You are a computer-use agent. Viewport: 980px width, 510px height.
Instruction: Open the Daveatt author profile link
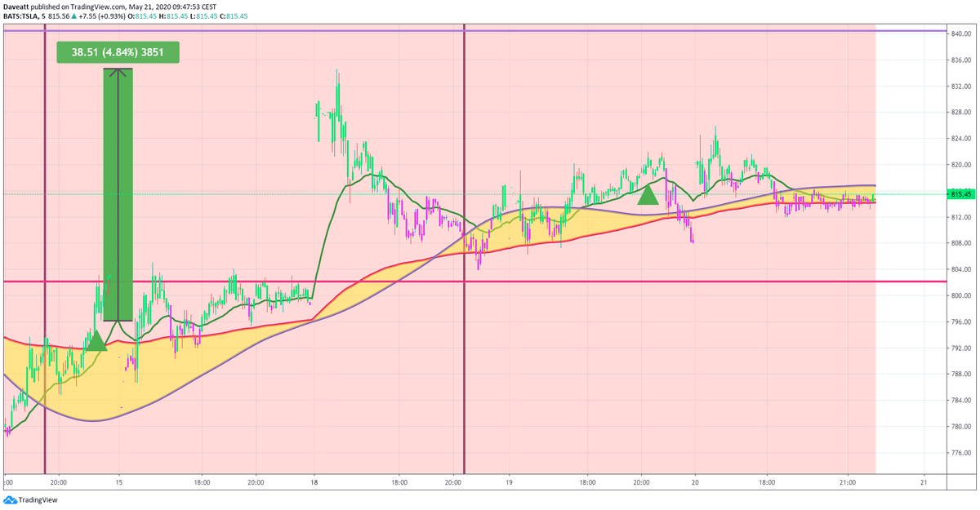18,6
